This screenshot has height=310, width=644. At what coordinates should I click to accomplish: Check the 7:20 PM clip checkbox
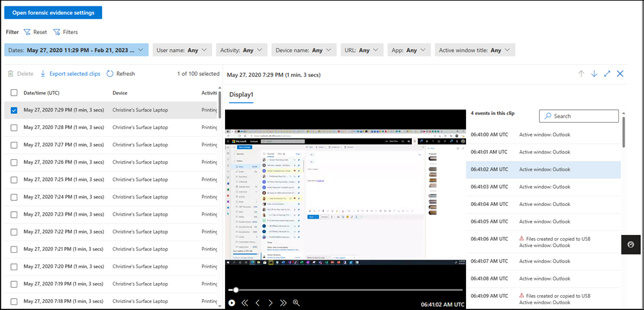14,266
